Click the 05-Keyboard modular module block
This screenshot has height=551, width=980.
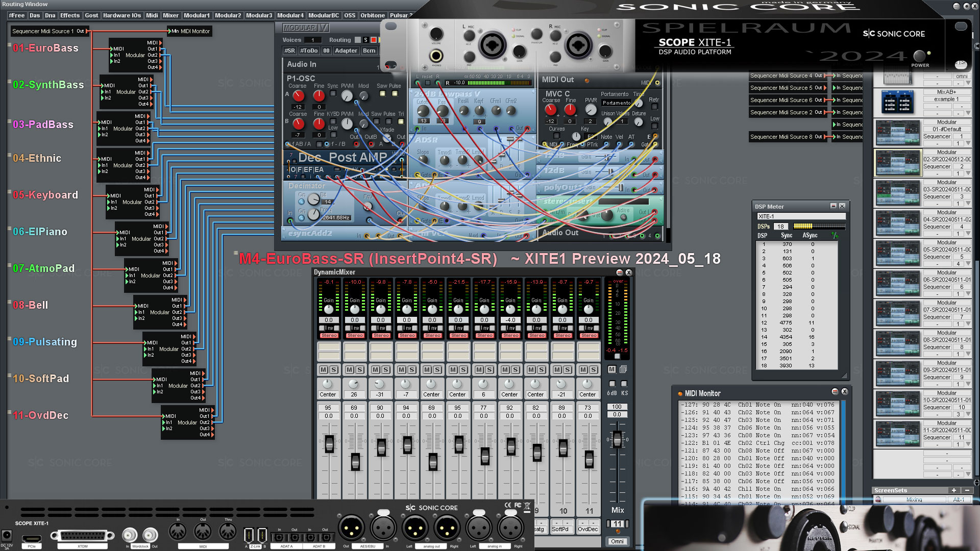point(132,202)
